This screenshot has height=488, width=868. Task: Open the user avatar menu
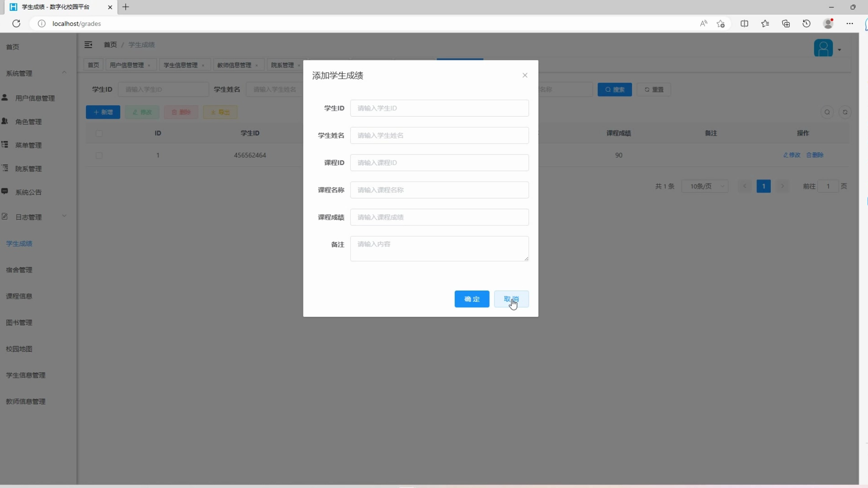pos(823,48)
